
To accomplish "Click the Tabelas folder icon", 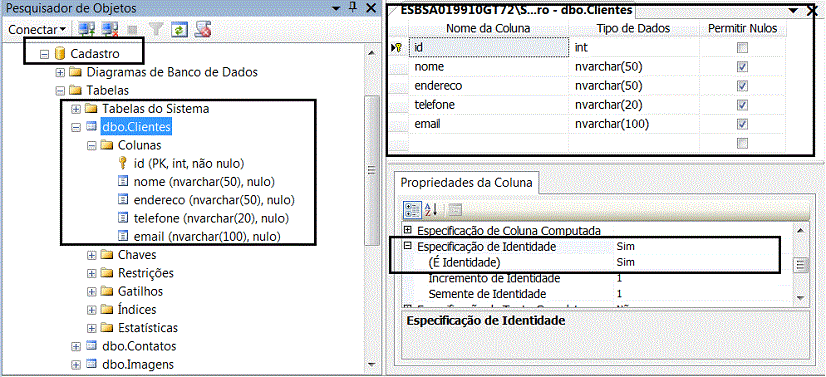I will 76,90.
